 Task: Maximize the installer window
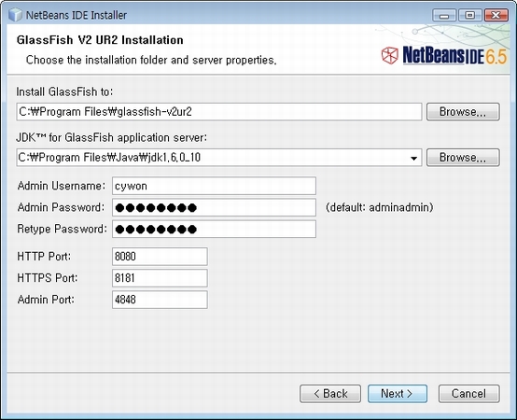(470, 15)
